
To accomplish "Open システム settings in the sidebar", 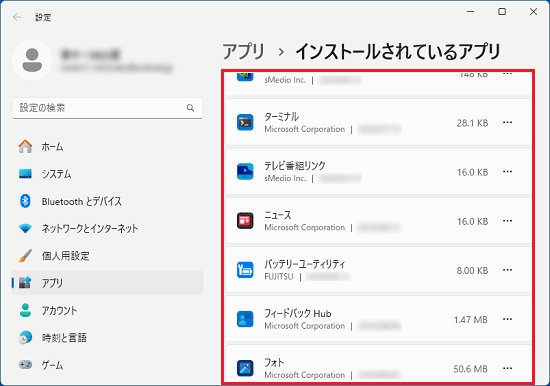I will pos(107,174).
